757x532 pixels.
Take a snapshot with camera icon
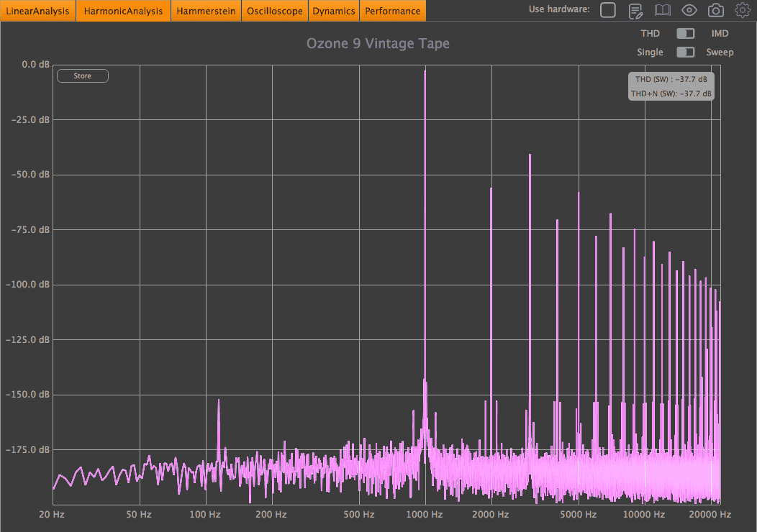[x=715, y=10]
